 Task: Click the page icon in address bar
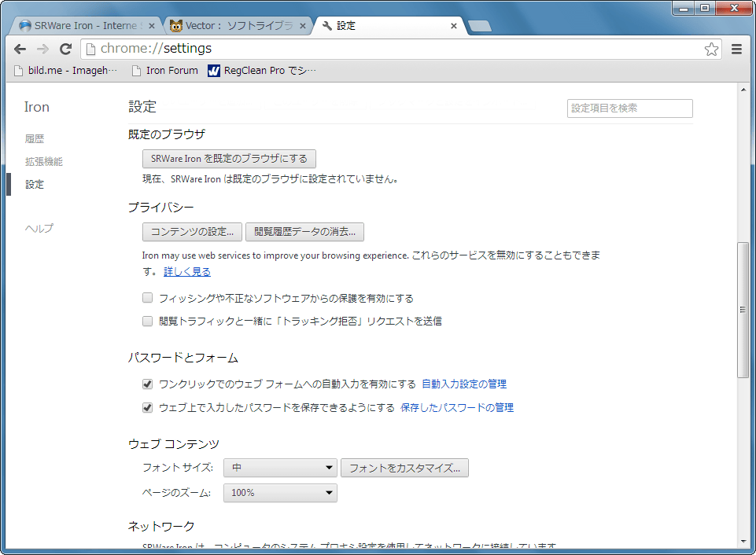(90, 49)
